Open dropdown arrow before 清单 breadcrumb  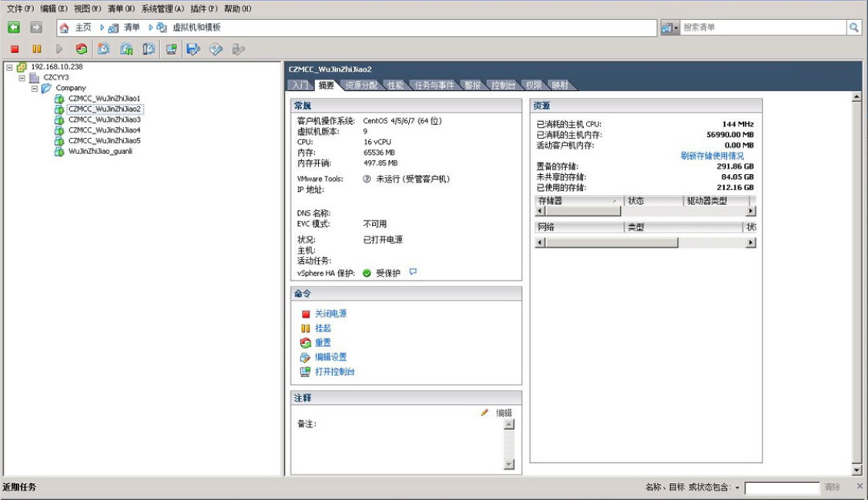click(x=102, y=27)
